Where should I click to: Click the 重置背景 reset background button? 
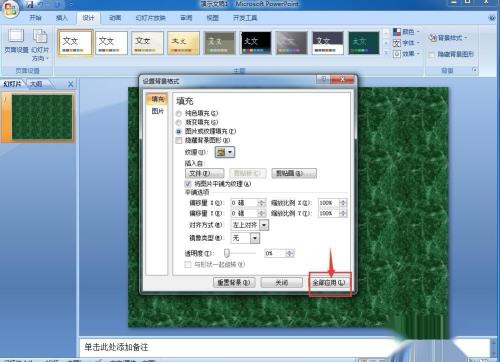(x=234, y=283)
